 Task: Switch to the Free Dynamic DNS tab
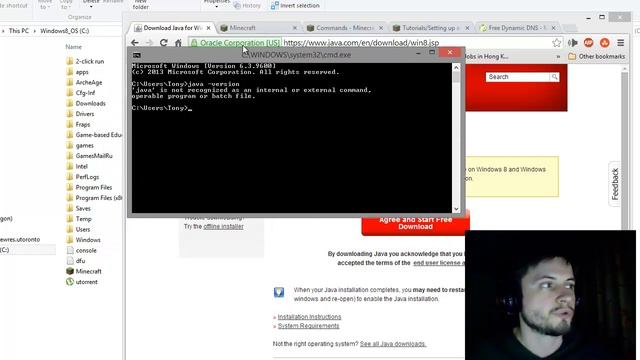click(517, 28)
